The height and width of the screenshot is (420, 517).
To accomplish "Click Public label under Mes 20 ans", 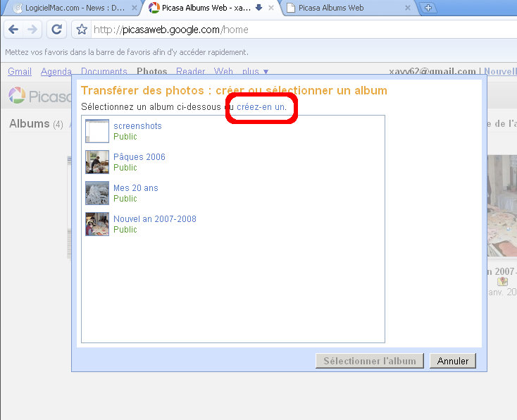I will click(x=125, y=199).
